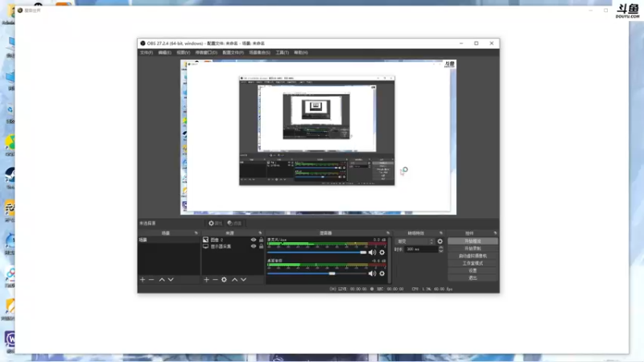Image resolution: width=644 pixels, height=362 pixels.
Task: Click the 0.0 dB level readout
Action: [379, 240]
